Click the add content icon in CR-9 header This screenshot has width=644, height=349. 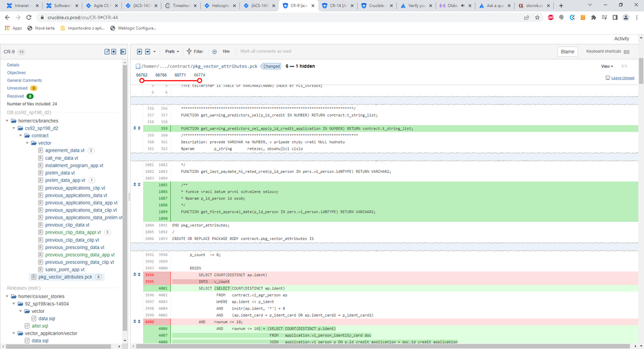point(113,52)
